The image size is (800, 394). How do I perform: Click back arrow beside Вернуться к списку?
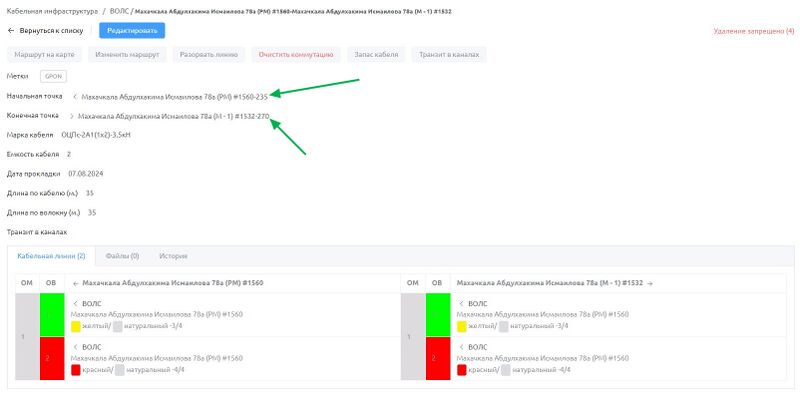[x=11, y=31]
